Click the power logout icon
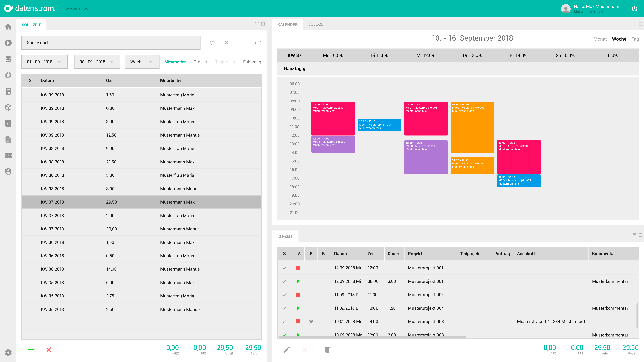Screen dimensions: 644x362 [x=634, y=9]
